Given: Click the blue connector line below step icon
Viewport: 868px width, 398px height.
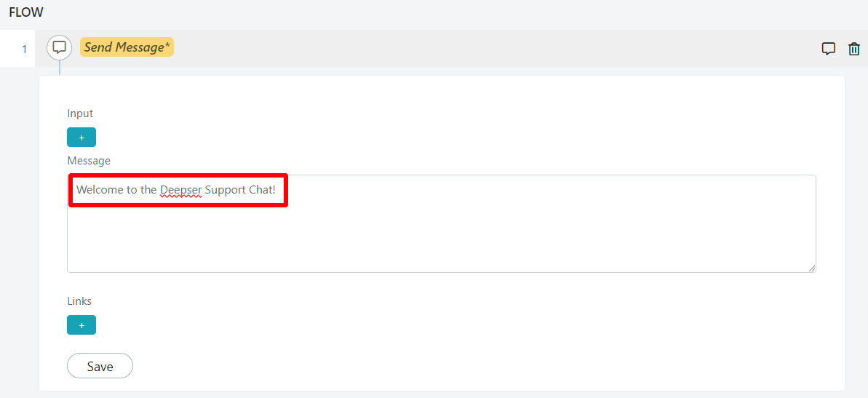Looking at the screenshot, I should pyautogui.click(x=59, y=68).
